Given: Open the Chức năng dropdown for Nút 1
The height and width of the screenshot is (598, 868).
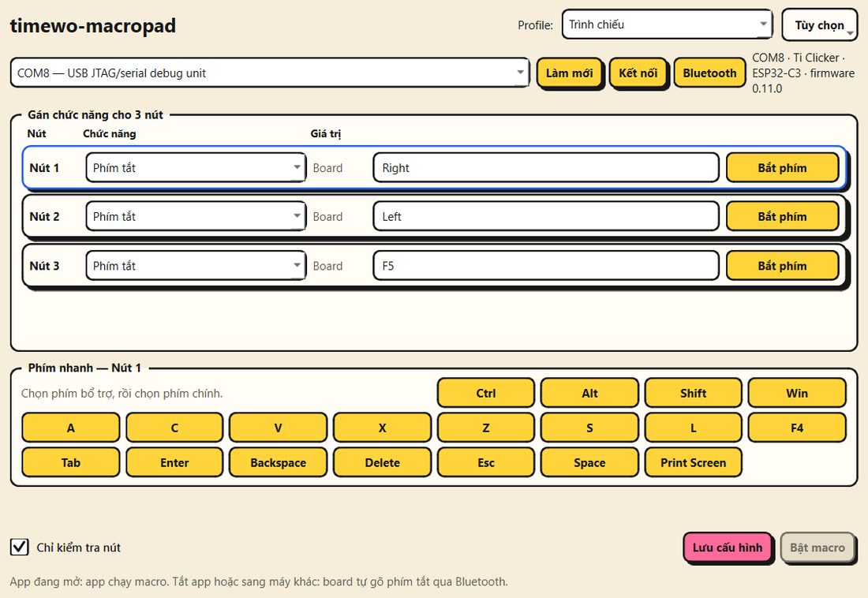Looking at the screenshot, I should tap(196, 168).
